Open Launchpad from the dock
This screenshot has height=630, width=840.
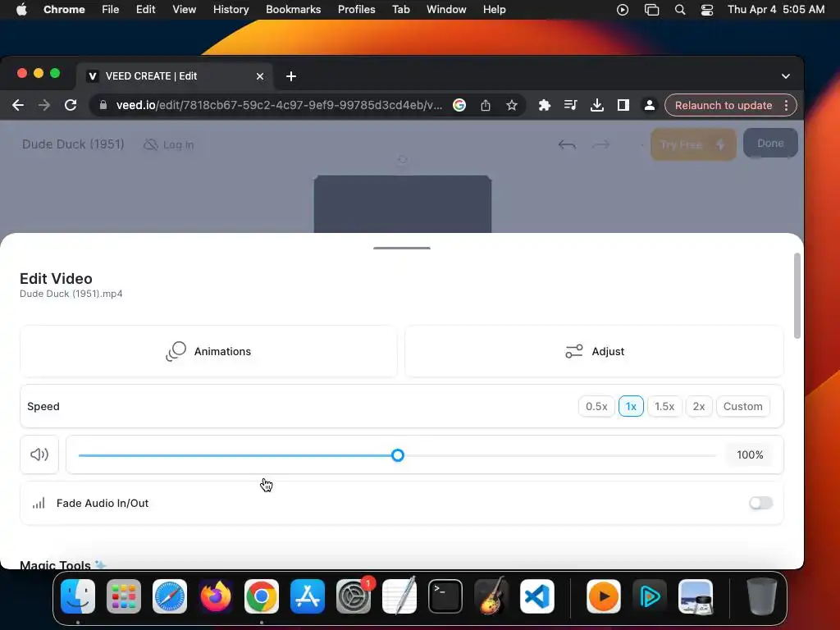pos(124,596)
